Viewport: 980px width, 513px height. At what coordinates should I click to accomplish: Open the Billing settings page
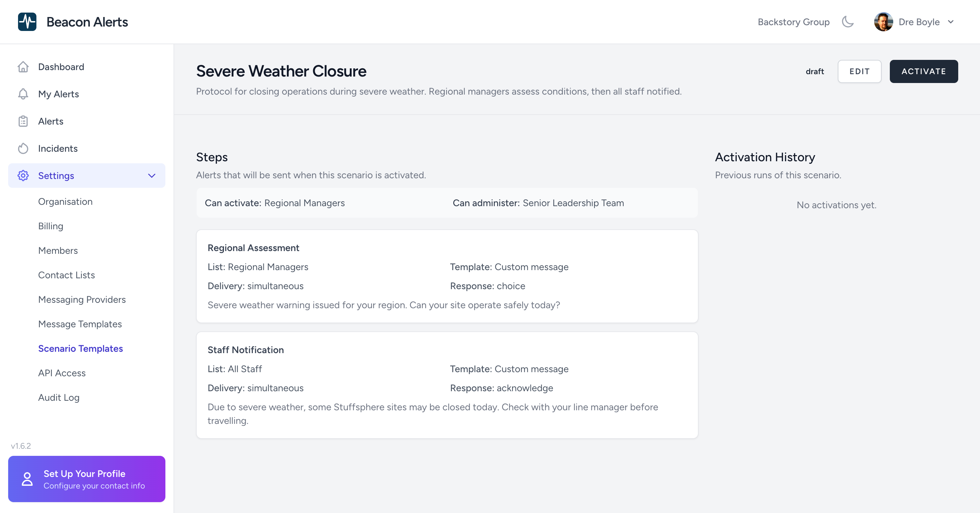[51, 226]
